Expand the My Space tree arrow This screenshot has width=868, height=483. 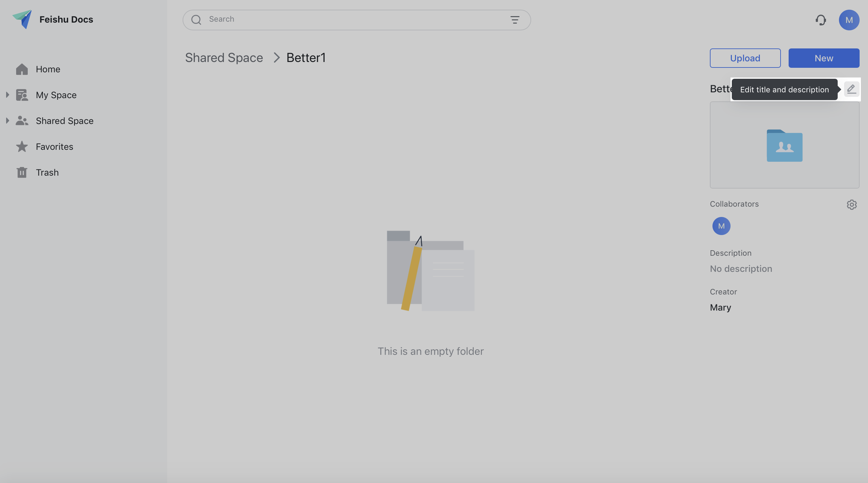coord(7,95)
